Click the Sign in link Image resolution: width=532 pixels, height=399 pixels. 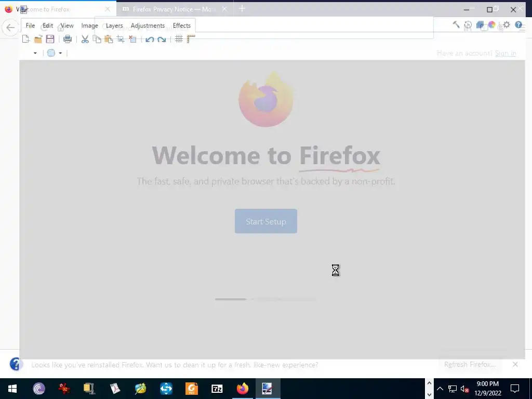(x=505, y=54)
